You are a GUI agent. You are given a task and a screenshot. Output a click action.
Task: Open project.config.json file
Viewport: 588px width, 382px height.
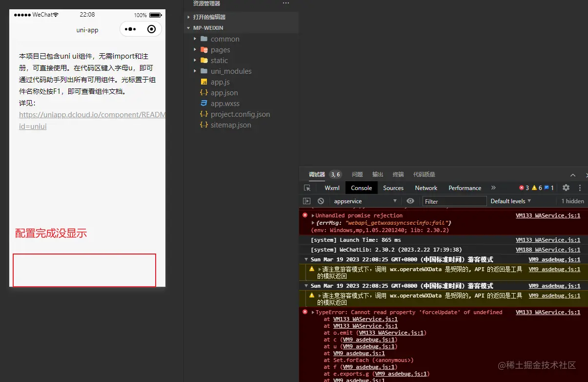tap(240, 114)
